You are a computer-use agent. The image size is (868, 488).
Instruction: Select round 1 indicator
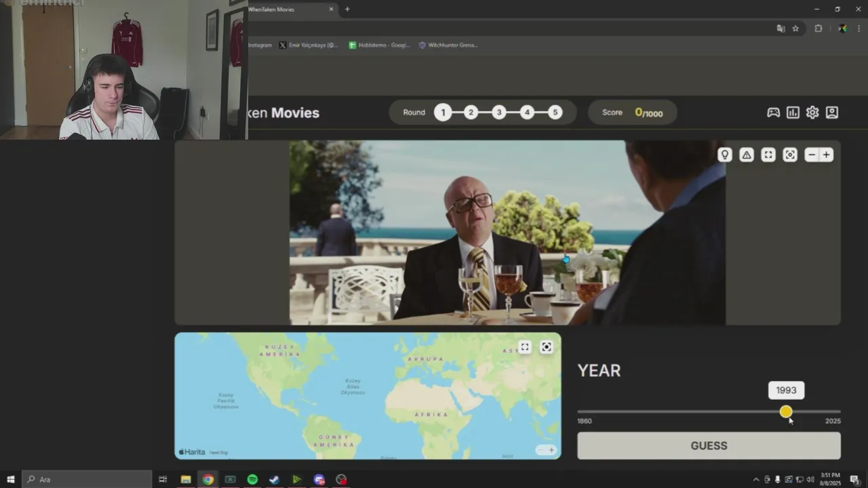point(443,113)
